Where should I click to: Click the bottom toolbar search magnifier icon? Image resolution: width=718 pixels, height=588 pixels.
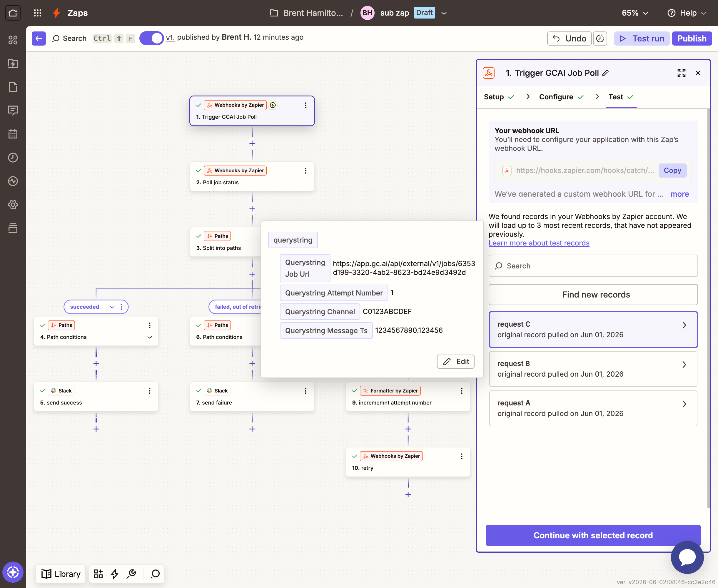[155, 573]
